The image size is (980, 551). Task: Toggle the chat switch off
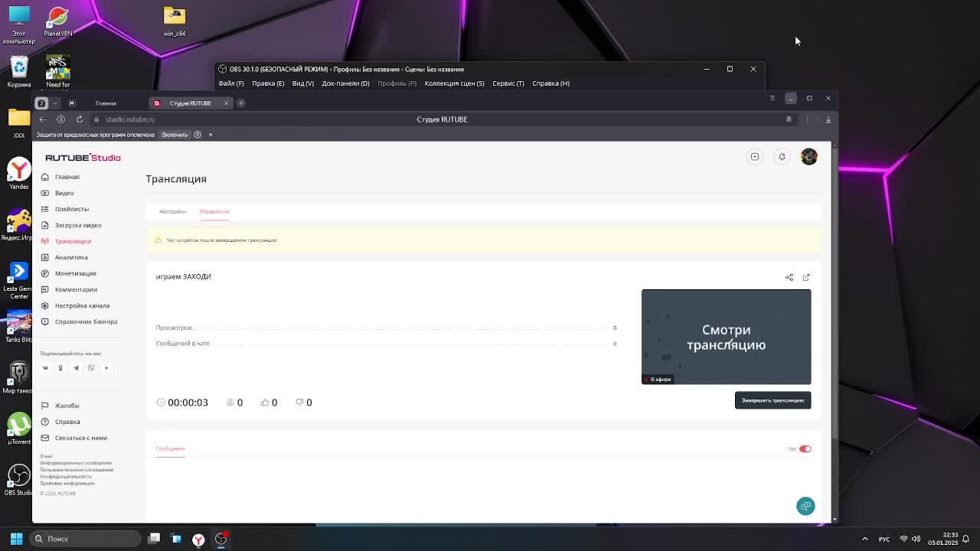pyautogui.click(x=805, y=448)
